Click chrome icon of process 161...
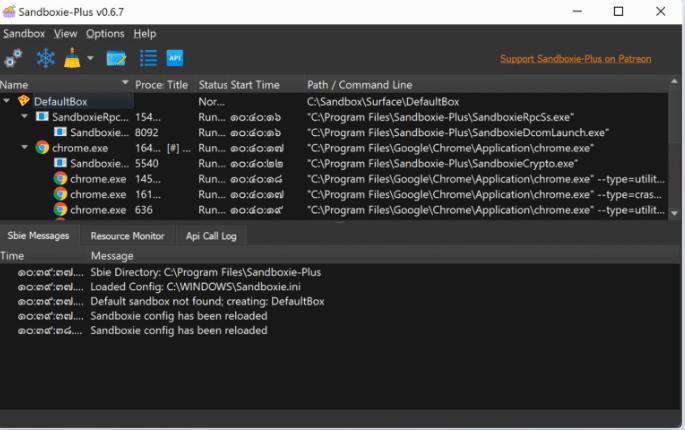 click(60, 194)
